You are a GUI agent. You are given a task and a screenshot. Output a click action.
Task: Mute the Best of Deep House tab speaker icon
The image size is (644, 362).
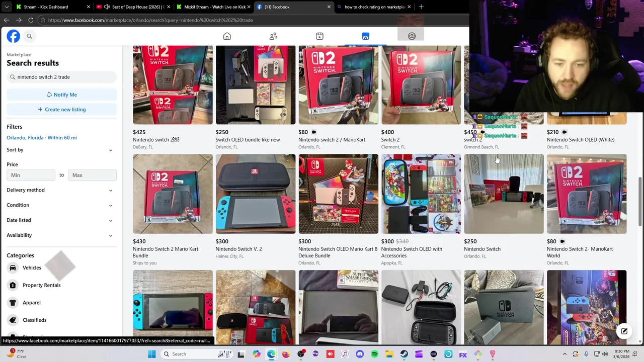tap(107, 7)
